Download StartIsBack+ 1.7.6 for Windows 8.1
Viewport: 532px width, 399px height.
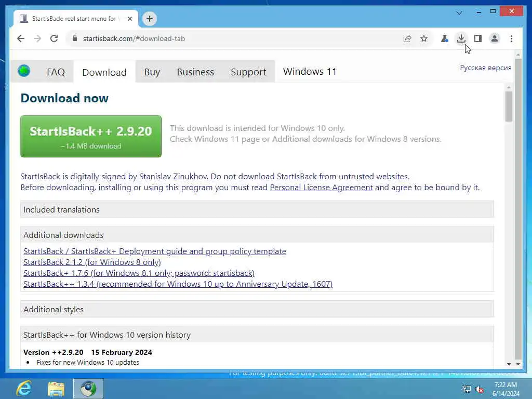click(139, 273)
